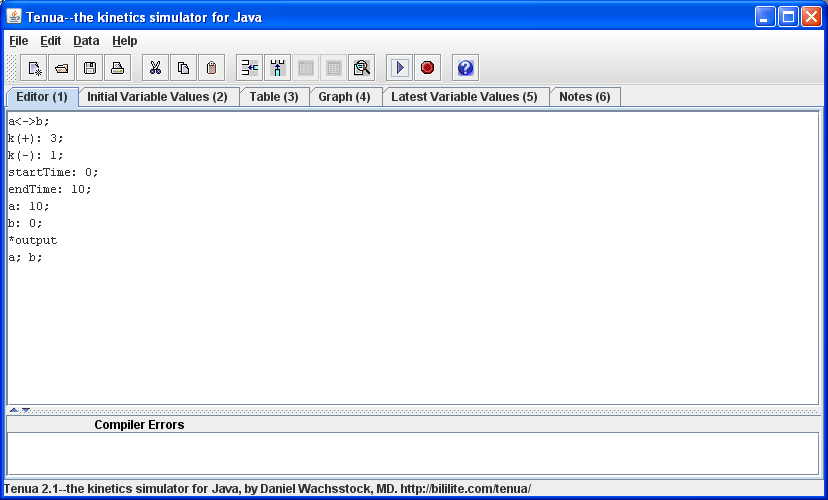This screenshot has width=828, height=500.
Task: Switch to Latest Variable Values (5) tab
Action: 464,97
